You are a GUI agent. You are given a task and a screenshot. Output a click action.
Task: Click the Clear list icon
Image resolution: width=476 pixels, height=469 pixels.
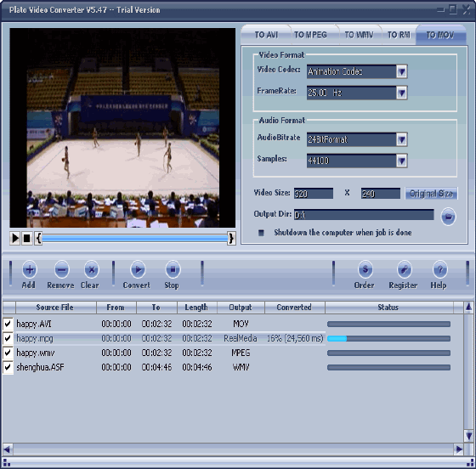(x=92, y=269)
